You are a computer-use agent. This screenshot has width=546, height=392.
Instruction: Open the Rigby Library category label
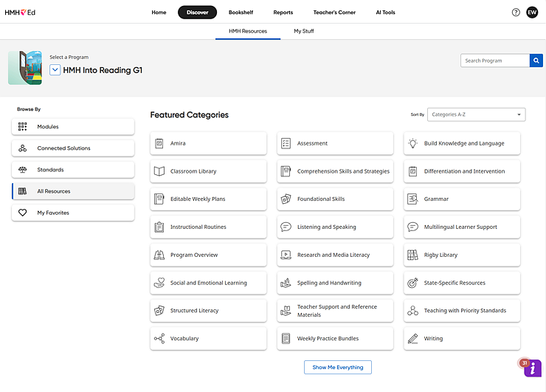click(x=440, y=255)
